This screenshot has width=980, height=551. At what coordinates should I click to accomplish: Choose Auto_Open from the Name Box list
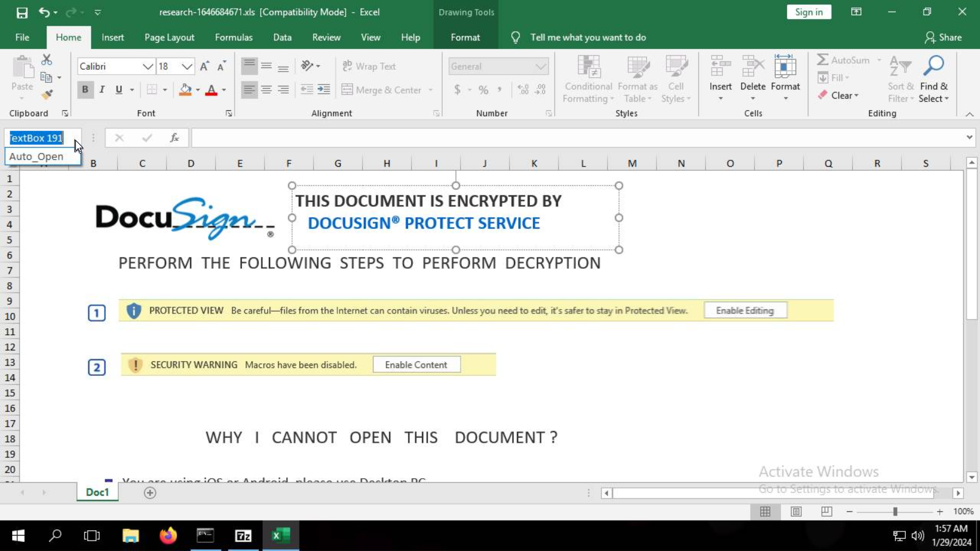pyautogui.click(x=42, y=157)
